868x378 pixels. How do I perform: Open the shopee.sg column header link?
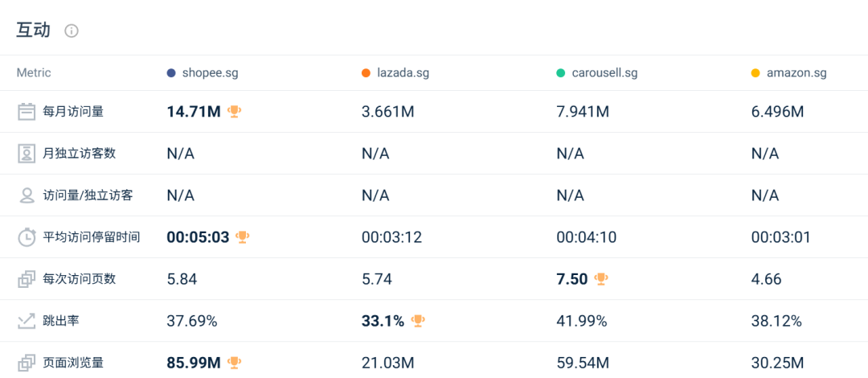[209, 73]
